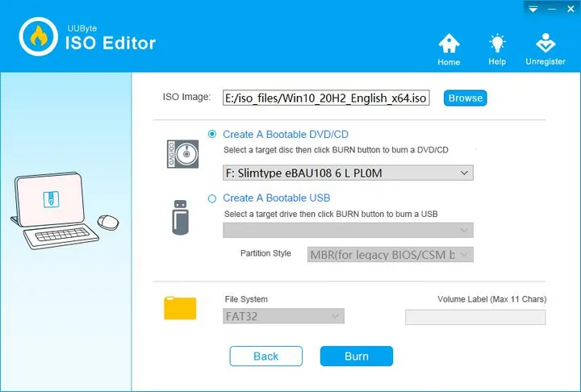581x392 pixels.
Task: Click the 'File System' label
Action: coord(246,299)
